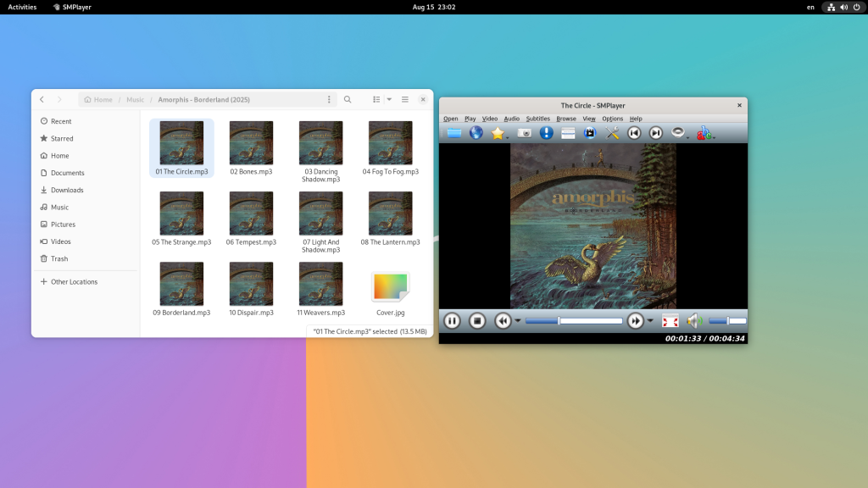Expand the audio track dropdown arrow

coord(687,137)
